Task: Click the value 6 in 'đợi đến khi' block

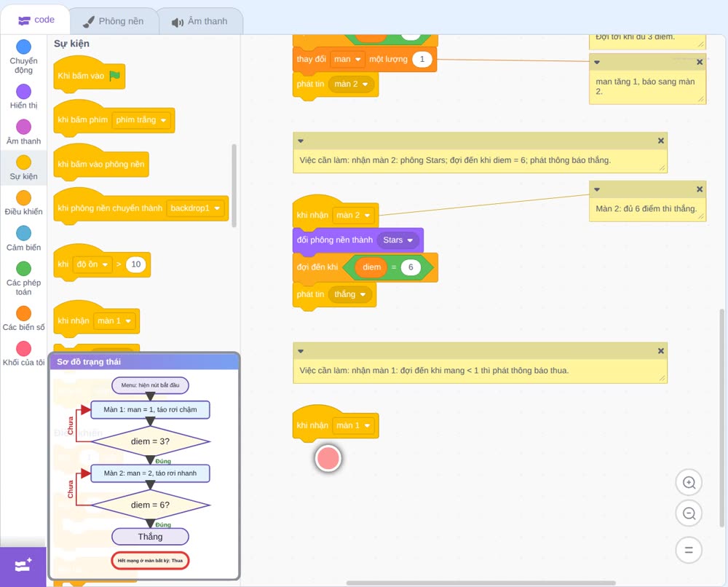Action: (x=411, y=267)
